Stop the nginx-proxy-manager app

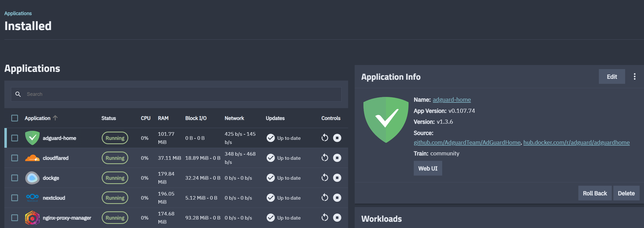tap(337, 218)
